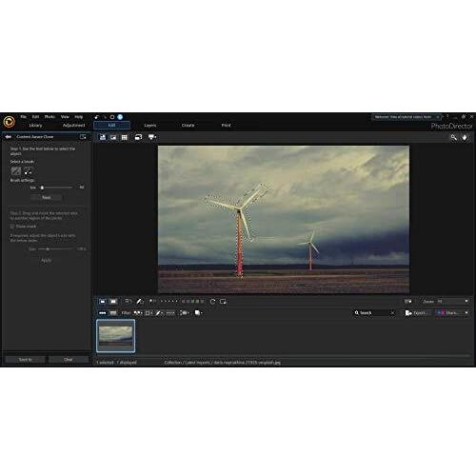Click the Reset button
Screen dimensions: 476x476
(47, 197)
